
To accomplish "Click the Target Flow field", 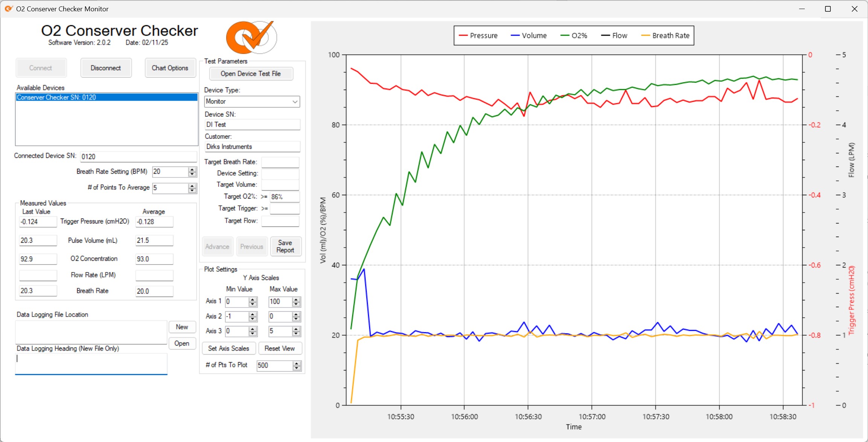I will click(280, 221).
